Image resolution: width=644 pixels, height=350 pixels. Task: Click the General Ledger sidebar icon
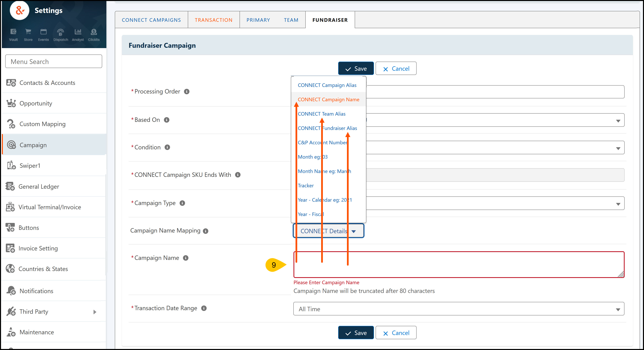coord(10,186)
